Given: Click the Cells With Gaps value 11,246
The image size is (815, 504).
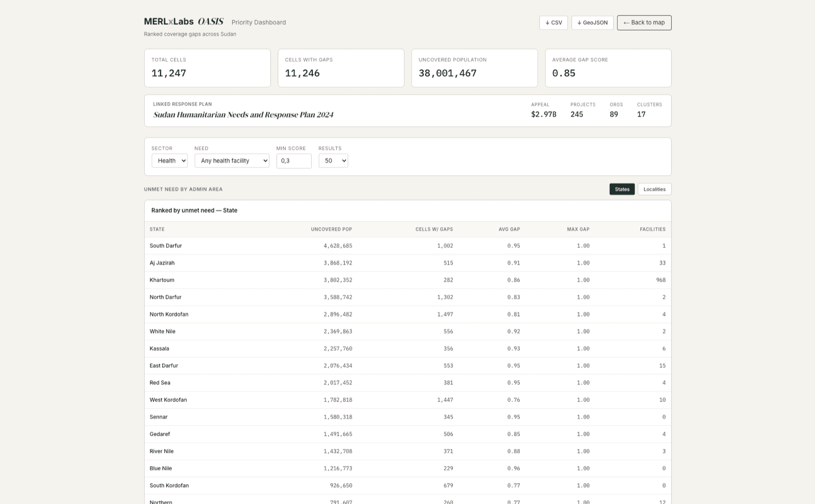Looking at the screenshot, I should pos(303,73).
